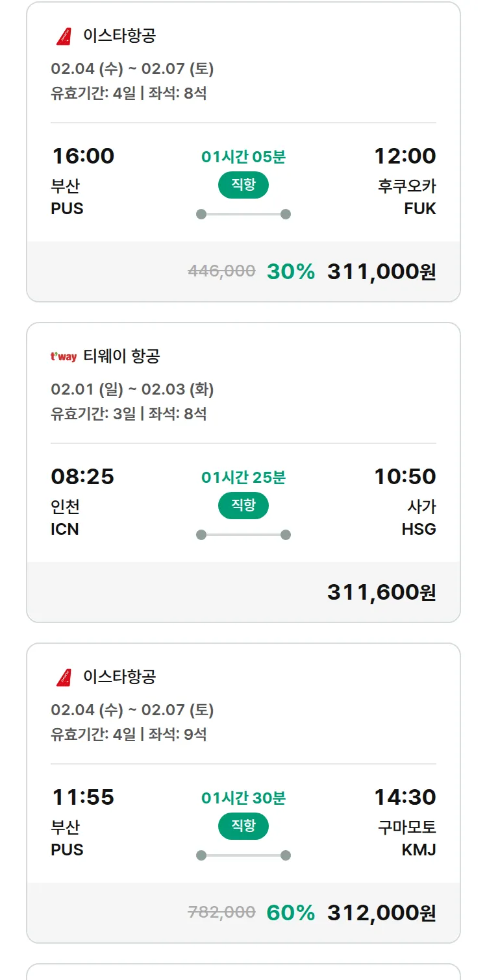
Task: Click the t'way airline logo
Action: pyautogui.click(x=64, y=356)
